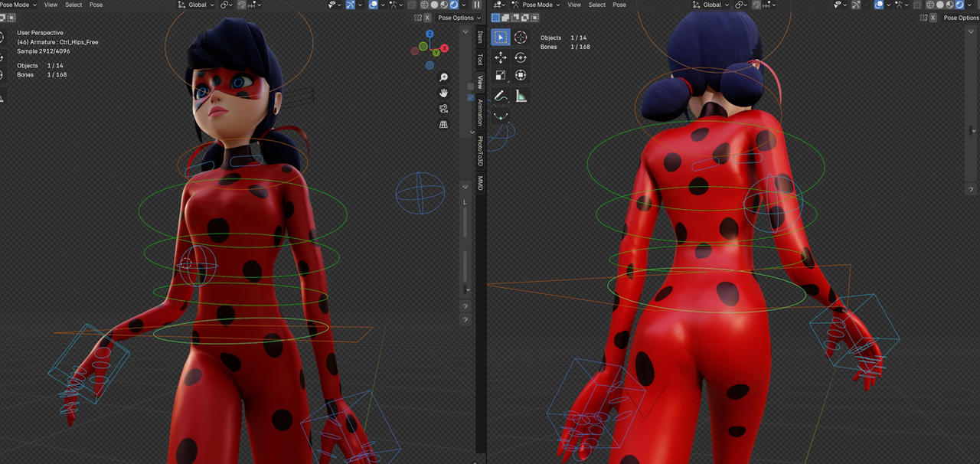
Task: Select the Annotate tool in right viewport
Action: point(500,96)
